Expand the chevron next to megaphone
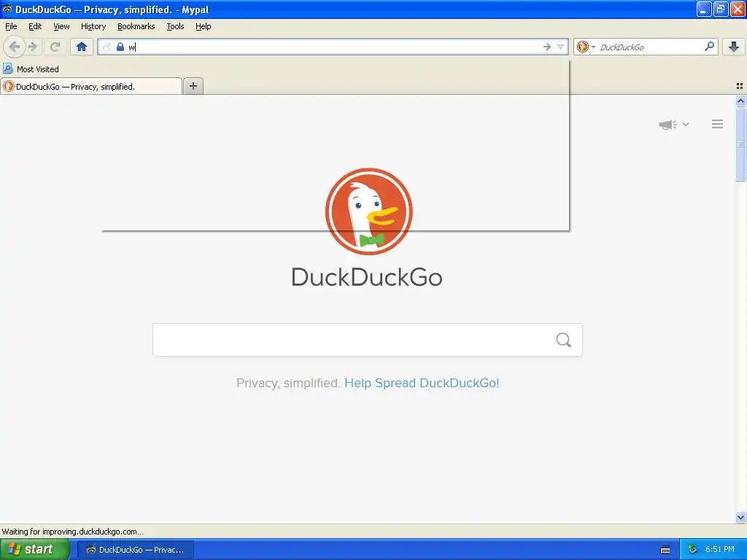Viewport: 747px width, 560px height. 686,124
